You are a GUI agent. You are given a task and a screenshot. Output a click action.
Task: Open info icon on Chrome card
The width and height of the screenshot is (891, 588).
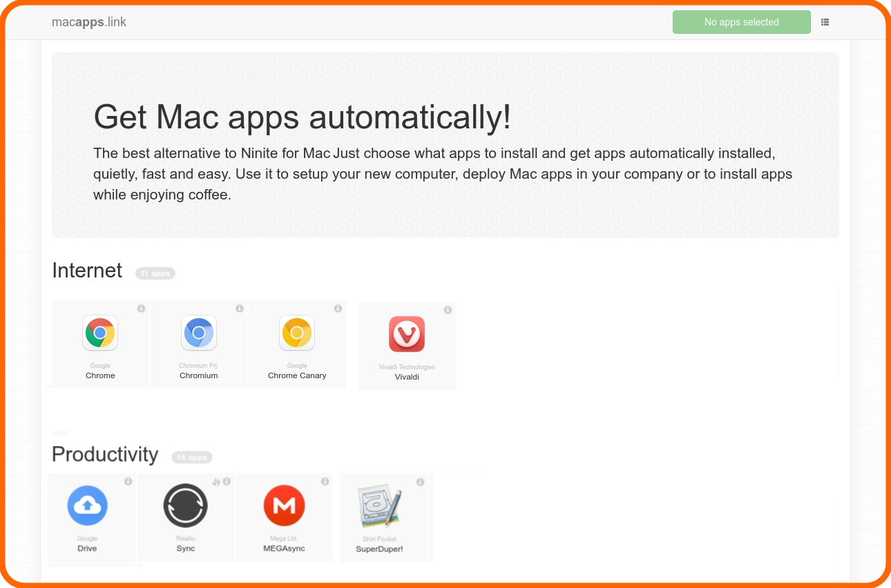(x=141, y=308)
